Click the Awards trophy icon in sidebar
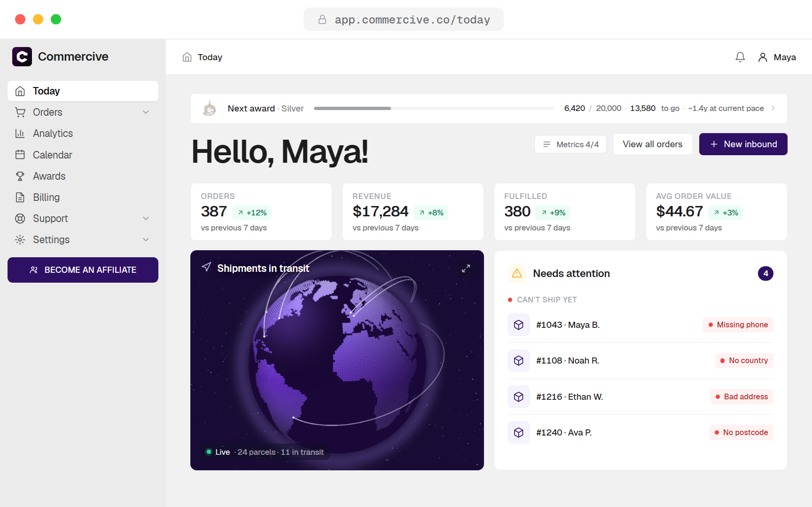Image resolution: width=812 pixels, height=507 pixels. [20, 176]
